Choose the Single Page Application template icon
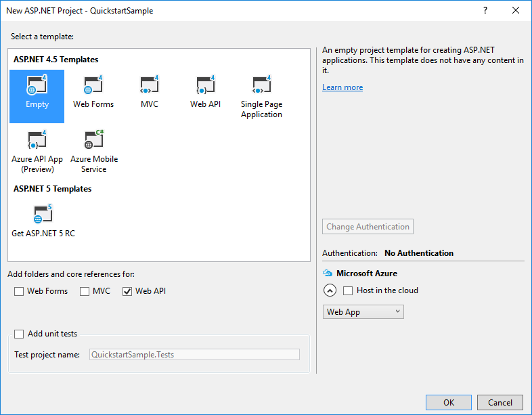The height and width of the screenshot is (415, 532). pyautogui.click(x=261, y=85)
